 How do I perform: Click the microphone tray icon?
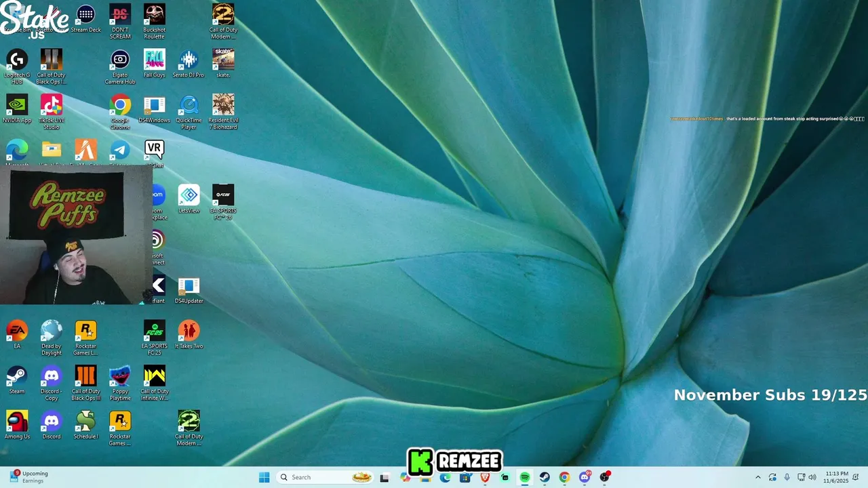click(787, 477)
